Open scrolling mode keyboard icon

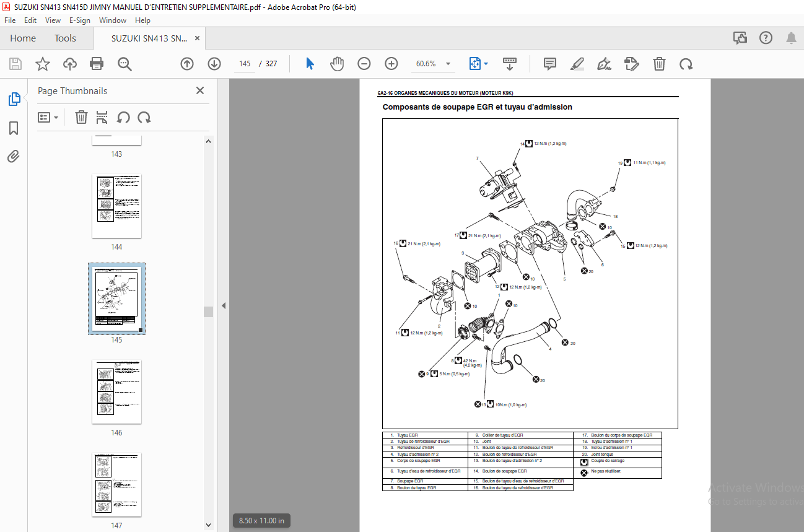coord(509,64)
